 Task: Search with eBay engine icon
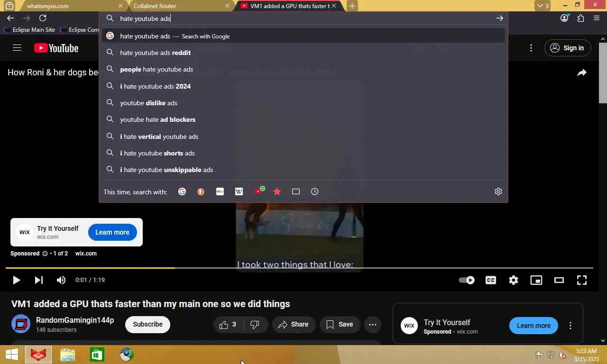(220, 191)
